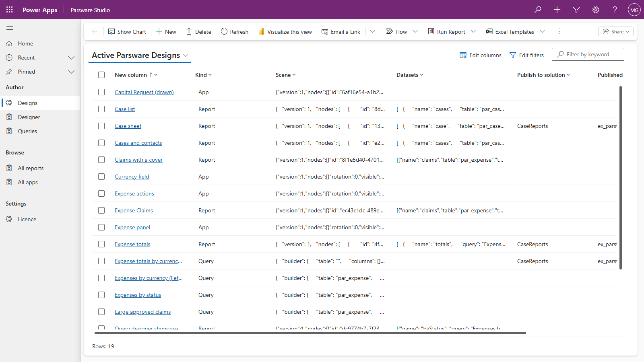Click the Show Chart toolbar button
Screen dimensions: 644x362
[x=127, y=32]
